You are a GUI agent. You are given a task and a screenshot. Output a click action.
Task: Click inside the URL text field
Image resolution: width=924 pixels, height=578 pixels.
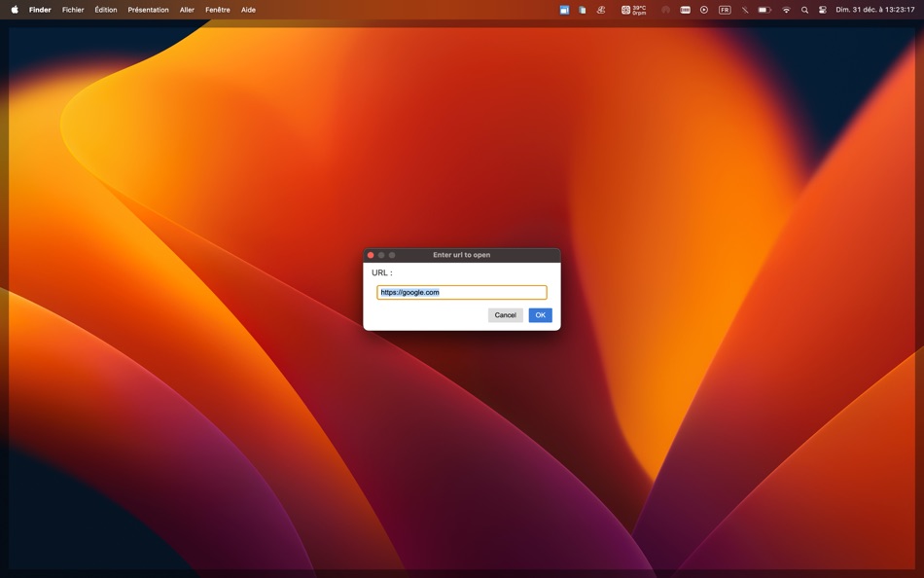[x=461, y=292]
